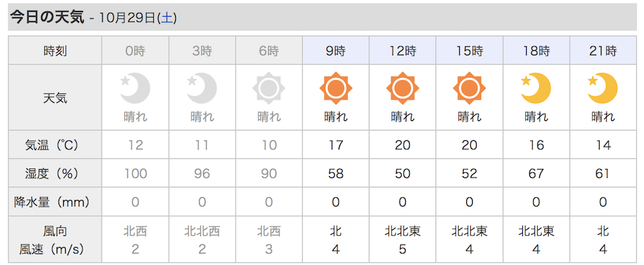Open the blue 土 day link
Viewport: 644px width, 265px height.
[167, 18]
